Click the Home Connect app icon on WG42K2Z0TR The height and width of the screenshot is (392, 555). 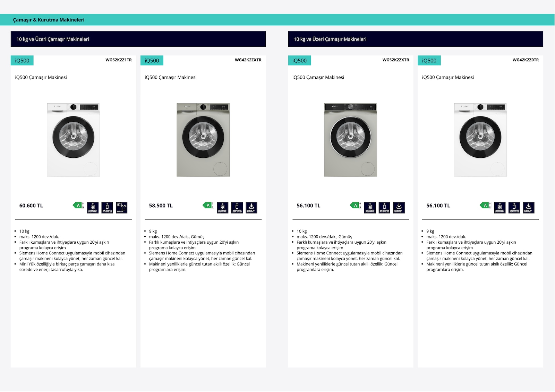tap(514, 208)
